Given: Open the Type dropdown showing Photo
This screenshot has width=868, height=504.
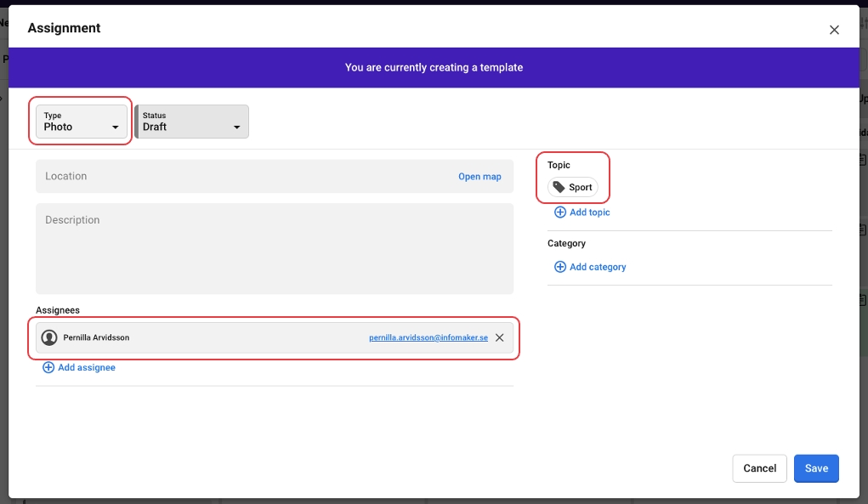Looking at the screenshot, I should (82, 122).
